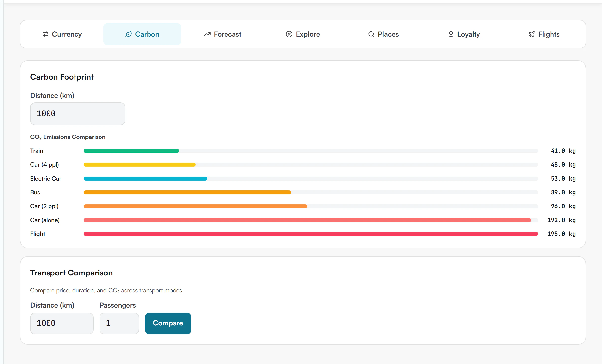Click the "Flight" row label
This screenshot has height=364, width=602.
click(x=38, y=234)
